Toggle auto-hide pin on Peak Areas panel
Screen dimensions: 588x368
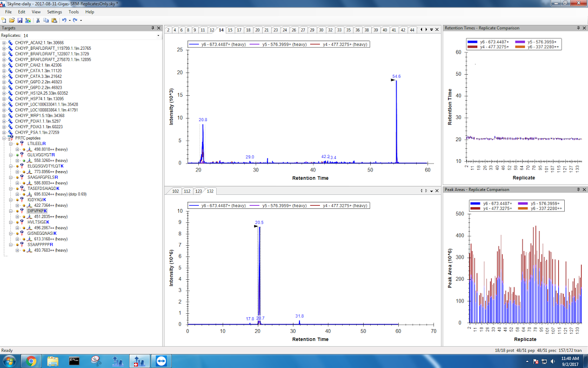pyautogui.click(x=577, y=189)
